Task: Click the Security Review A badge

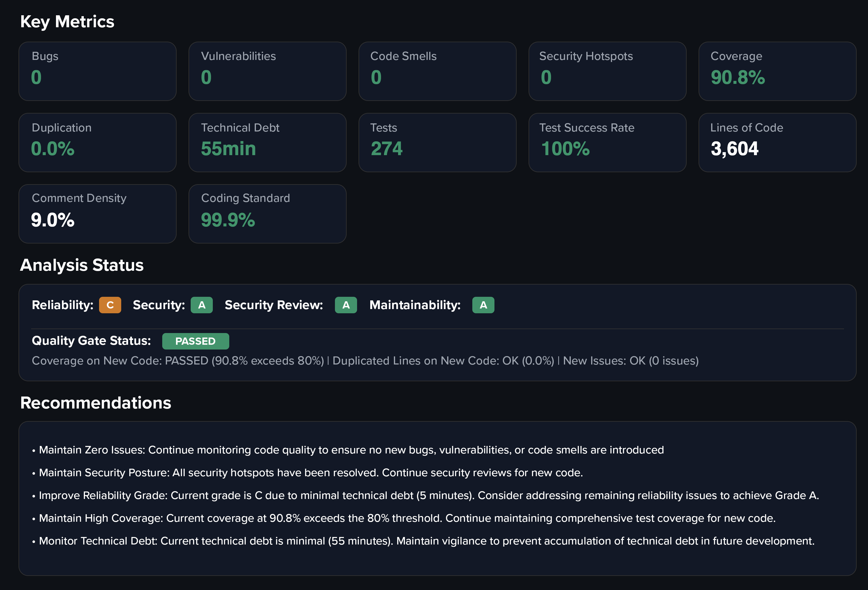Action: pyautogui.click(x=345, y=305)
